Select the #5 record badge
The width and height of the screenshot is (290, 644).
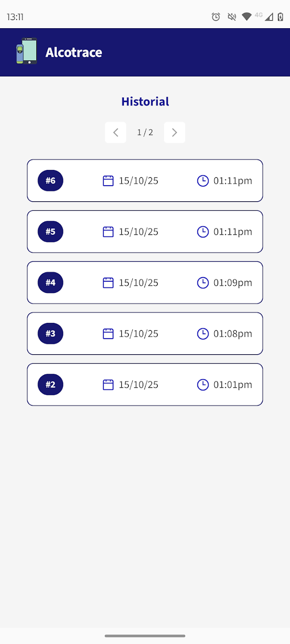point(51,232)
